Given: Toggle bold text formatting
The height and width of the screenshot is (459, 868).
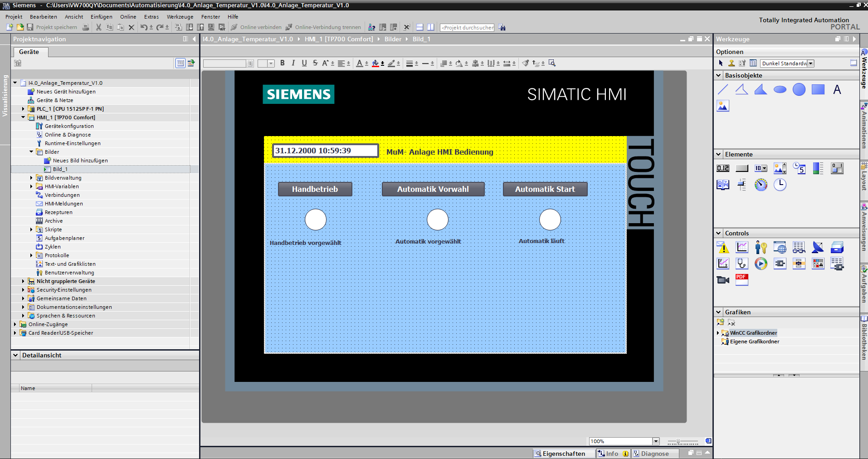Looking at the screenshot, I should pos(283,63).
